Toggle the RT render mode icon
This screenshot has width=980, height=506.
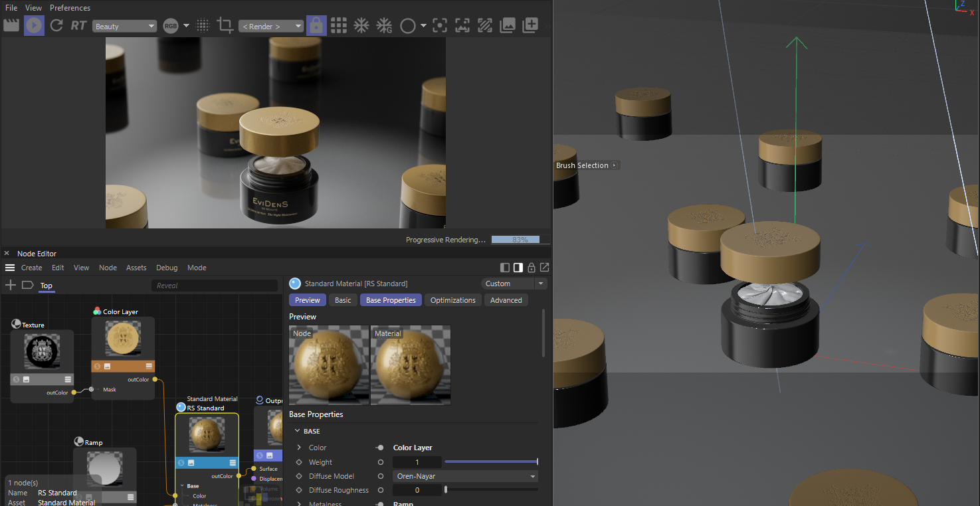(x=79, y=25)
